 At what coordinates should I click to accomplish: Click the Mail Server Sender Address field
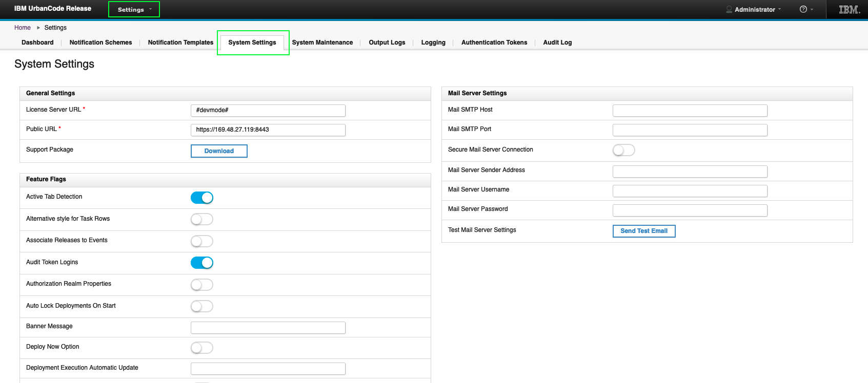(690, 171)
